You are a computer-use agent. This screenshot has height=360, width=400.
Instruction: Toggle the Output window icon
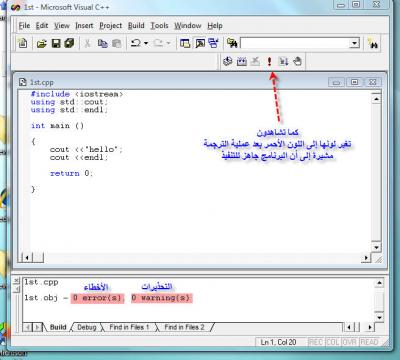coord(200,43)
